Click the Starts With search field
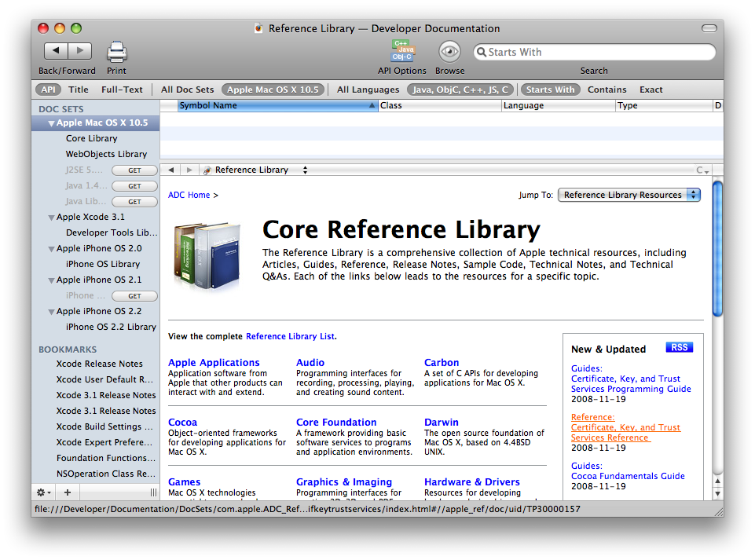 tap(594, 52)
